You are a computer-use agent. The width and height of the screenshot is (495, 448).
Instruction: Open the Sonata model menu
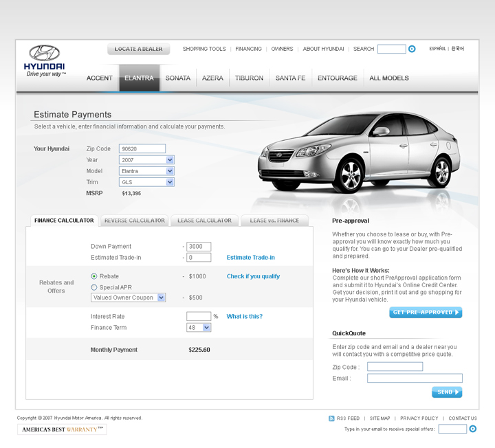(177, 78)
